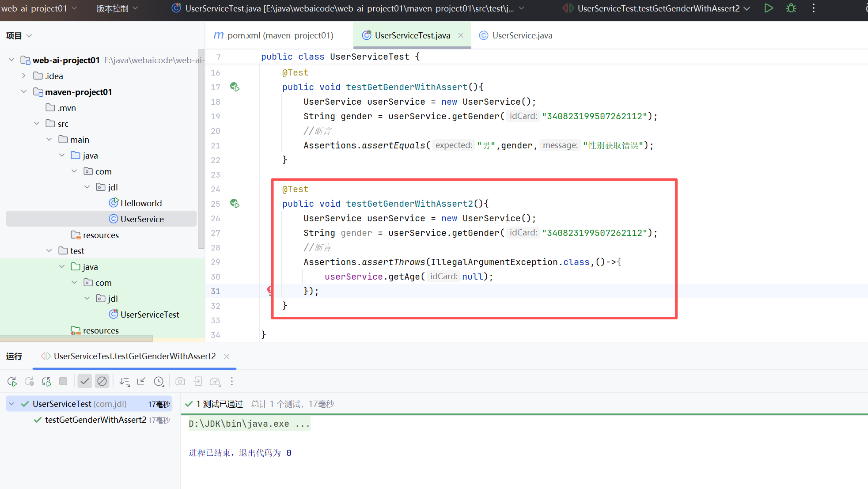The width and height of the screenshot is (868, 489).
Task: Click run gutter icon on line 17
Action: point(235,87)
